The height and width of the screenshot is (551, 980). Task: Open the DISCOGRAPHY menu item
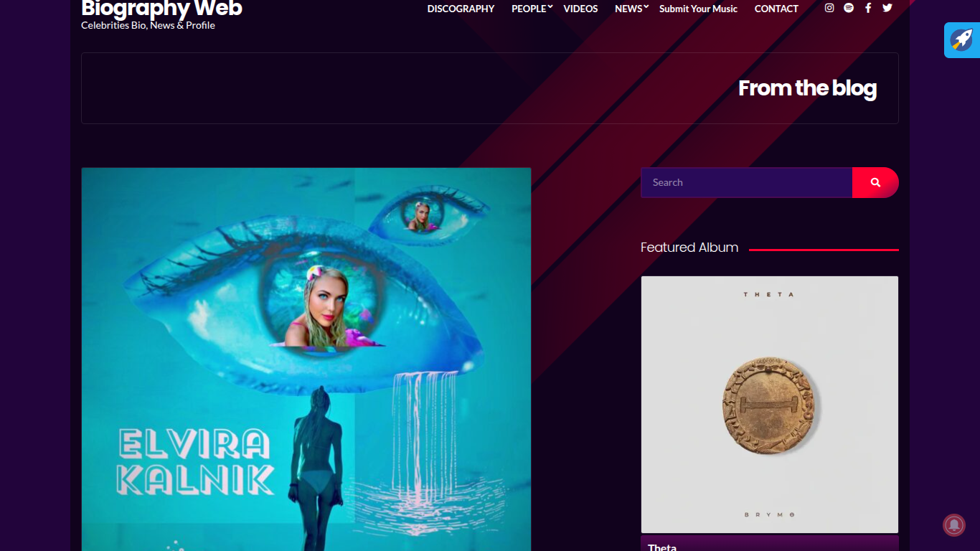click(461, 9)
